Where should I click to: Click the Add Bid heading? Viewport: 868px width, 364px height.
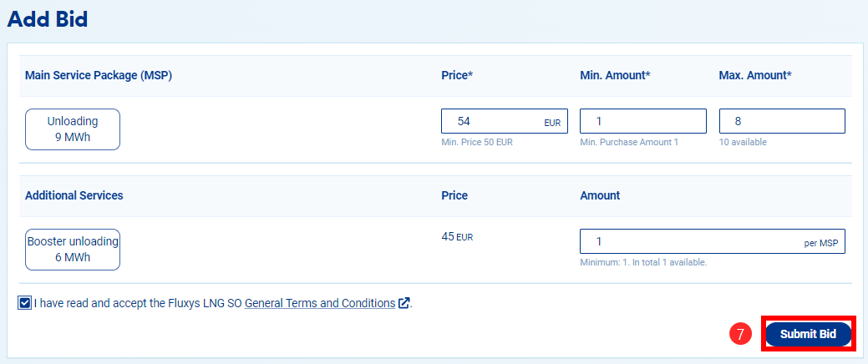tap(48, 18)
